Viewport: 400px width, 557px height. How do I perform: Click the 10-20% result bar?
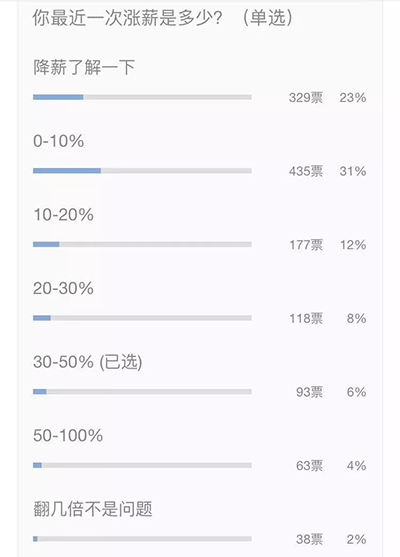click(x=142, y=244)
